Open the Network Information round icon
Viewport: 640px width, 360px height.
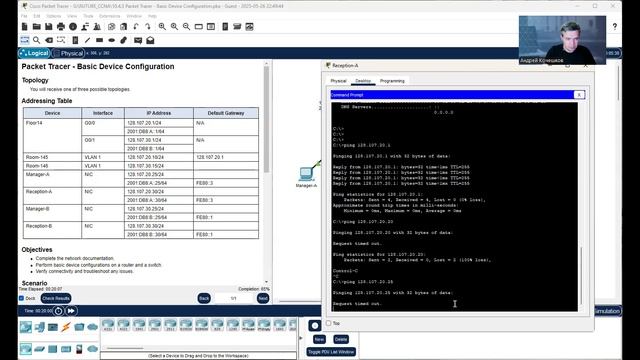(73, 27)
